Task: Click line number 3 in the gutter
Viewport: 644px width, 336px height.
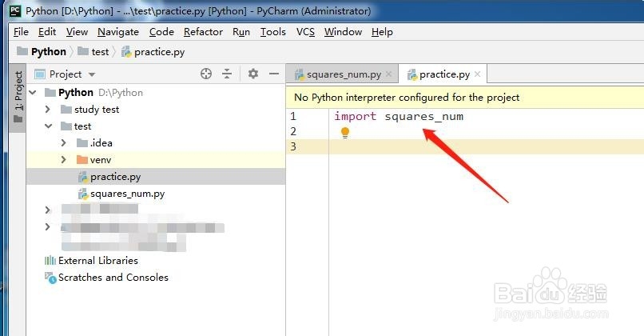Action: (293, 146)
